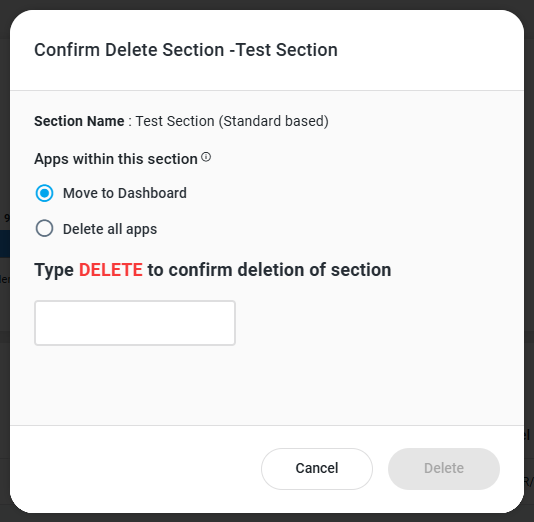Click the Test Section (Standard based) value text
Viewport: 534px width, 522px height.
(232, 121)
